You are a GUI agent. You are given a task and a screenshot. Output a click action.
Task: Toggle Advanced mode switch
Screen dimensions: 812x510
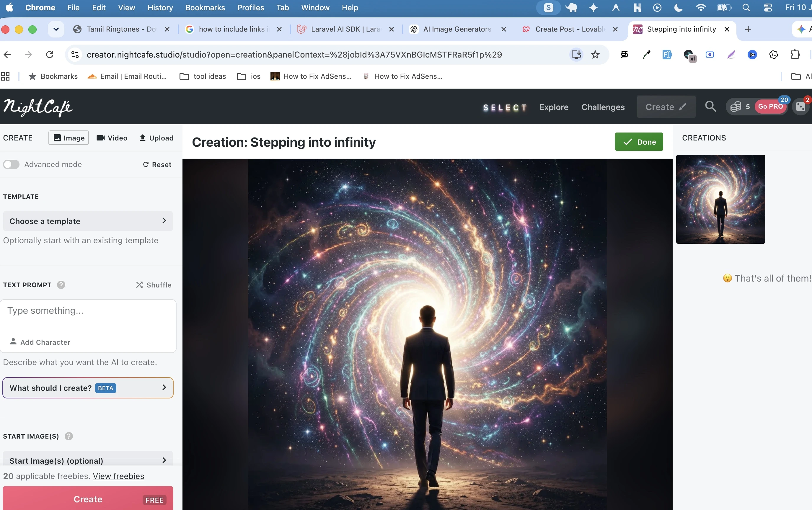[11, 164]
